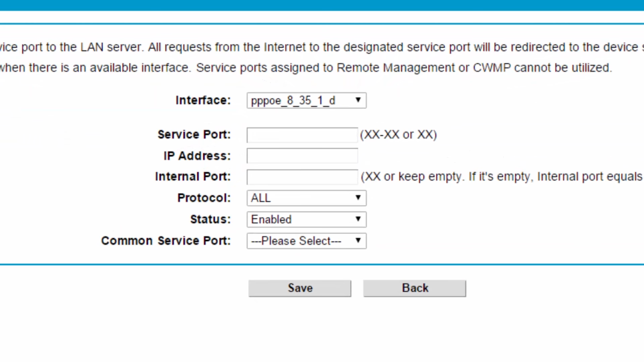
Task: Click the Service Port text field
Action: click(302, 135)
